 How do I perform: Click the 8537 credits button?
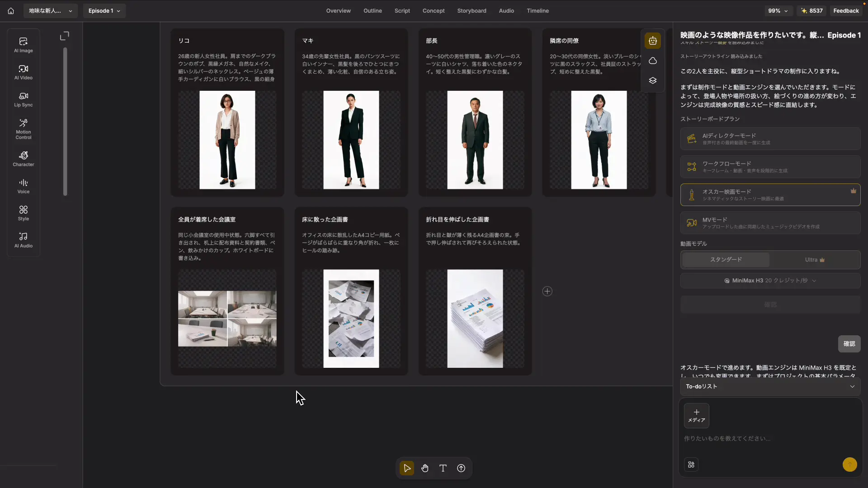click(x=811, y=11)
